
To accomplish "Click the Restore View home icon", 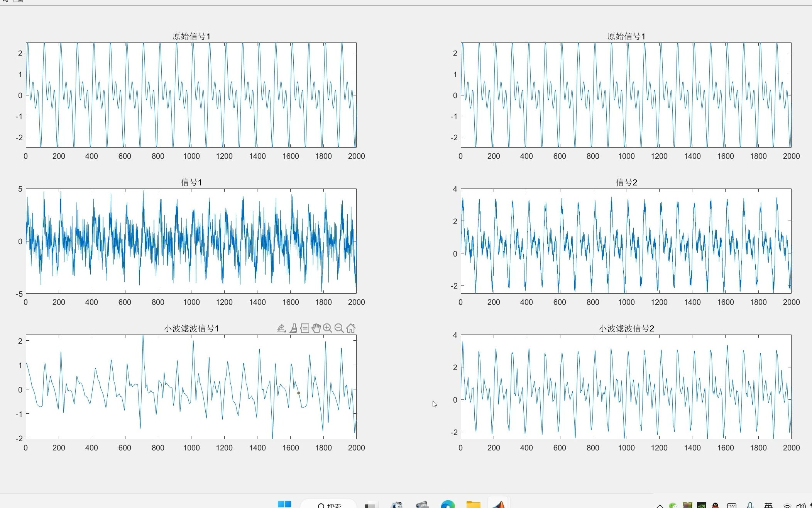I will coord(351,328).
